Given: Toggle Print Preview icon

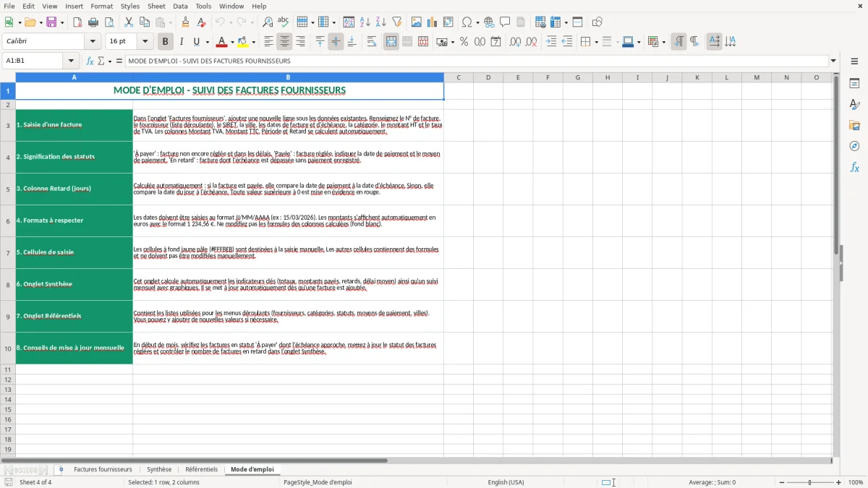Looking at the screenshot, I should coord(109,22).
